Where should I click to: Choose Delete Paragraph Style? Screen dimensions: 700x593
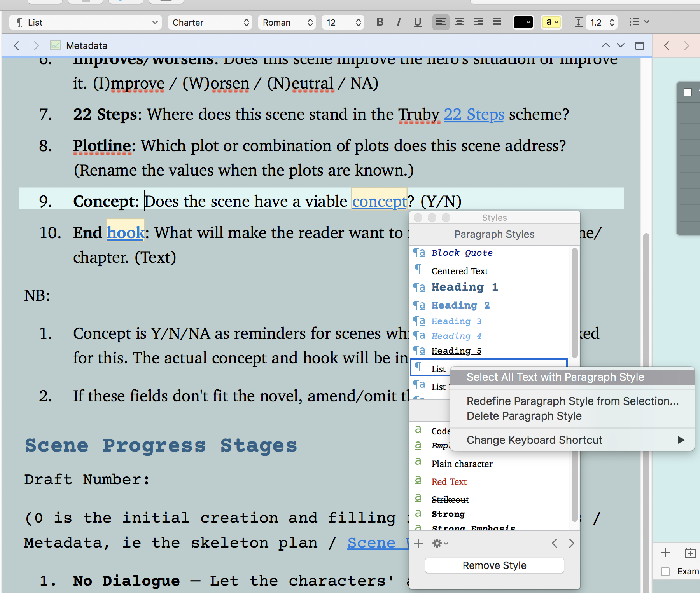click(572, 416)
